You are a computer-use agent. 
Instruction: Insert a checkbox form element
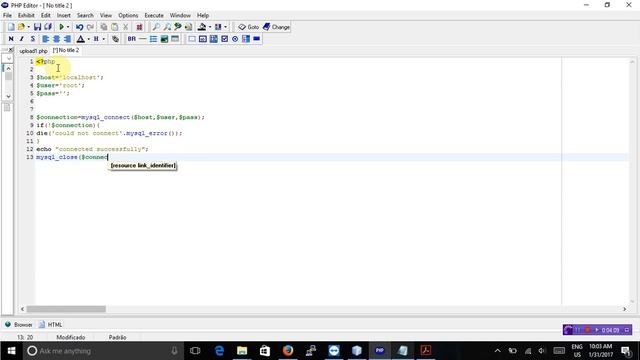[x=224, y=39]
